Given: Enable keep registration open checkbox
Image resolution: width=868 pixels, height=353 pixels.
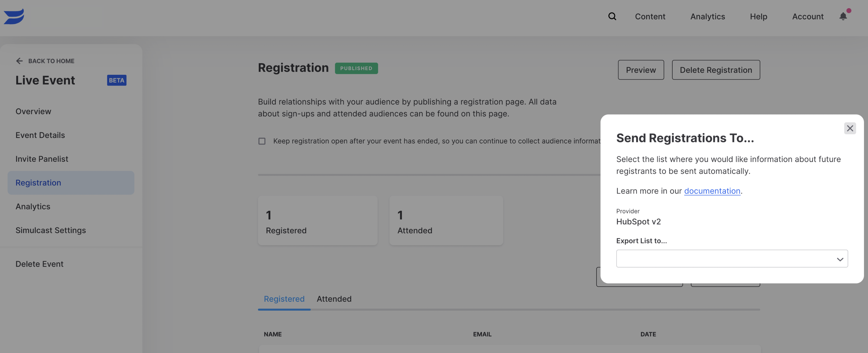Looking at the screenshot, I should (262, 141).
